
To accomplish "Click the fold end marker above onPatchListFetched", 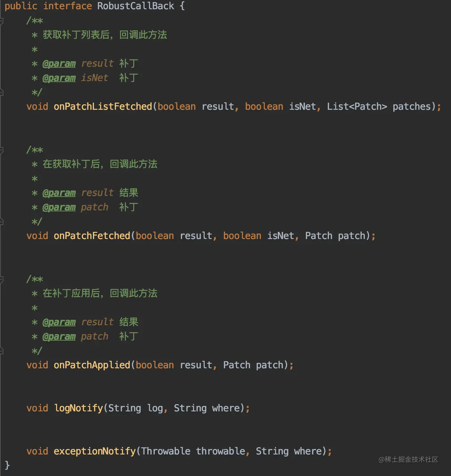I will (1, 92).
